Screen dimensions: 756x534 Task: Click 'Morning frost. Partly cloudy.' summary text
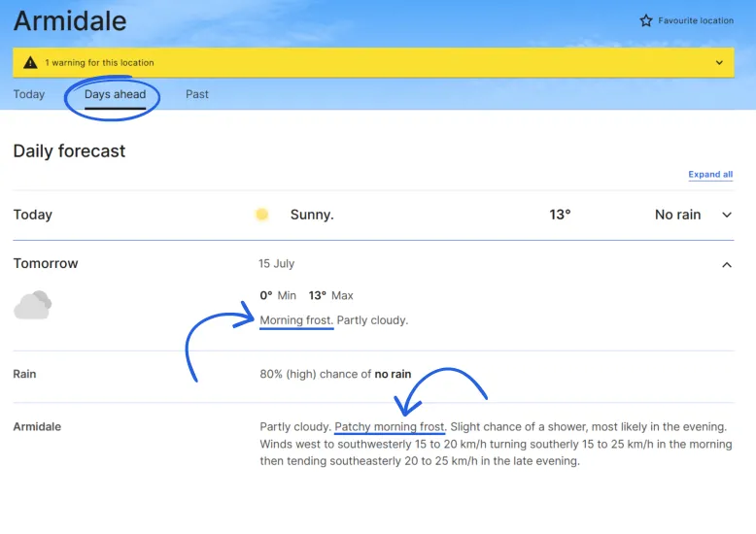tap(333, 320)
